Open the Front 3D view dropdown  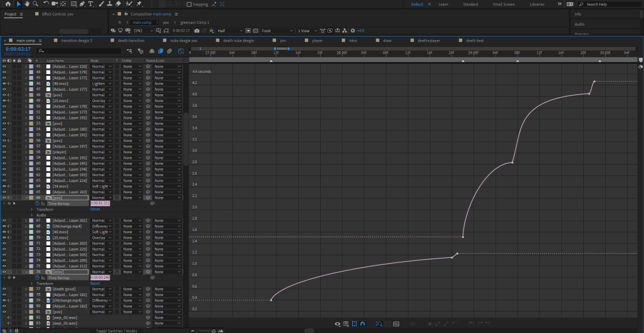click(x=277, y=31)
